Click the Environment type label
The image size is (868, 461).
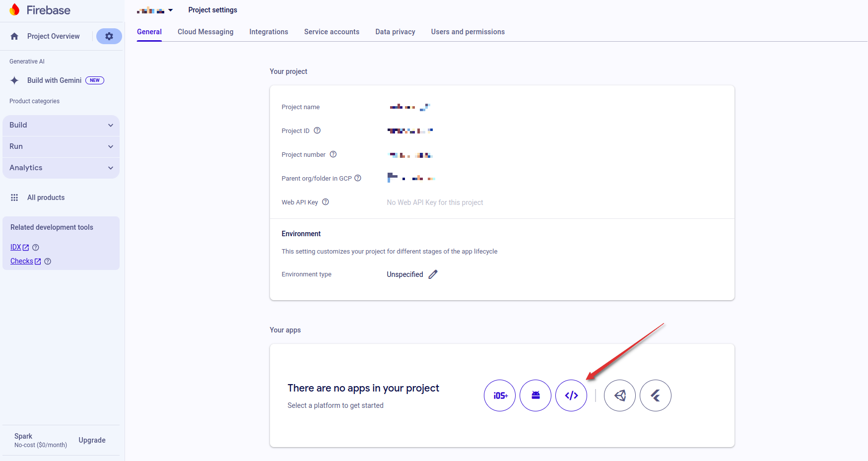307,274
